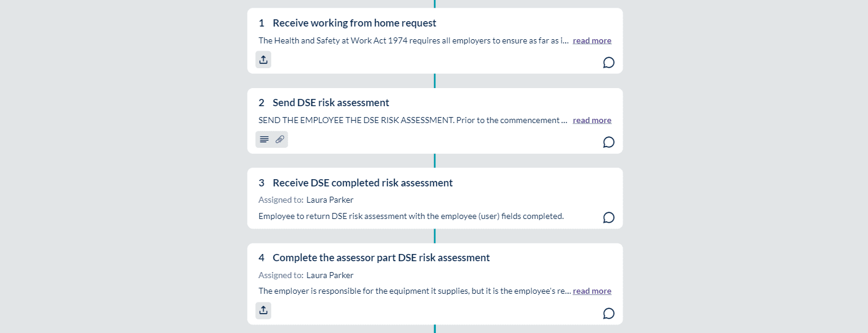Click the paperclip attachment icon in step 2
This screenshot has width=868, height=333.
pos(280,139)
